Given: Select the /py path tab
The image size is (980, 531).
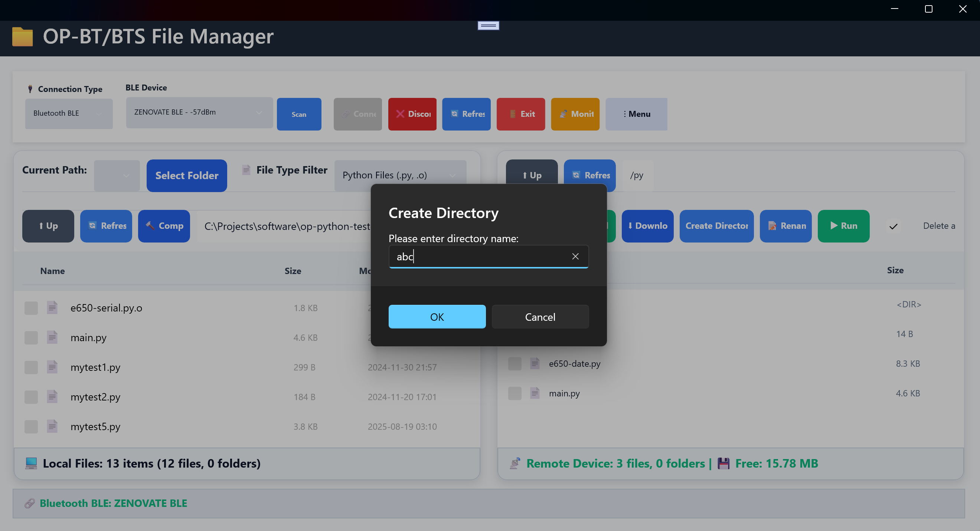Looking at the screenshot, I should 636,175.
